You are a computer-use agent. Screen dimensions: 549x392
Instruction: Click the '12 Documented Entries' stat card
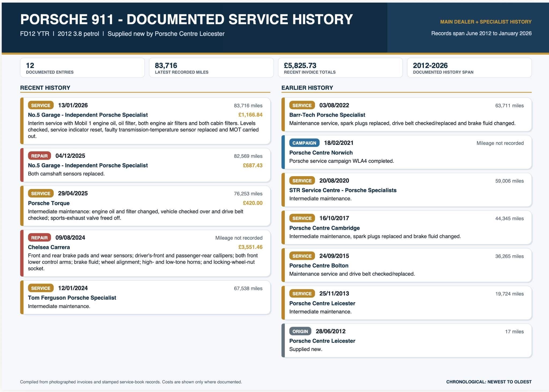point(82,68)
